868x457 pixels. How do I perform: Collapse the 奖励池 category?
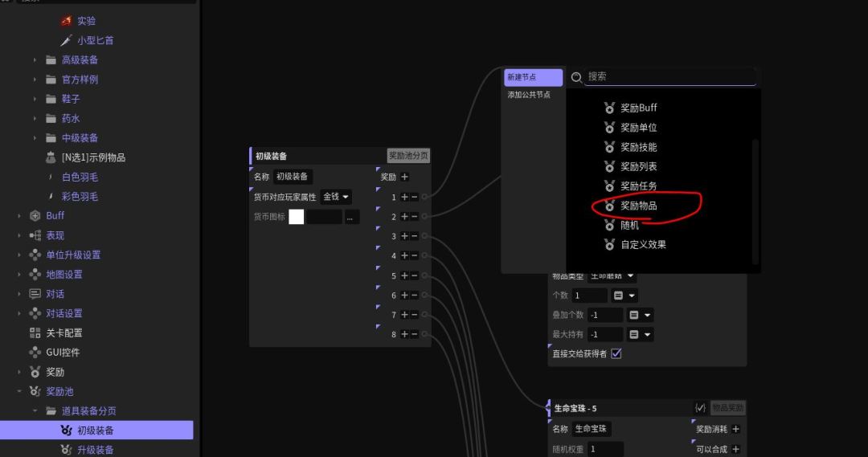coord(19,391)
